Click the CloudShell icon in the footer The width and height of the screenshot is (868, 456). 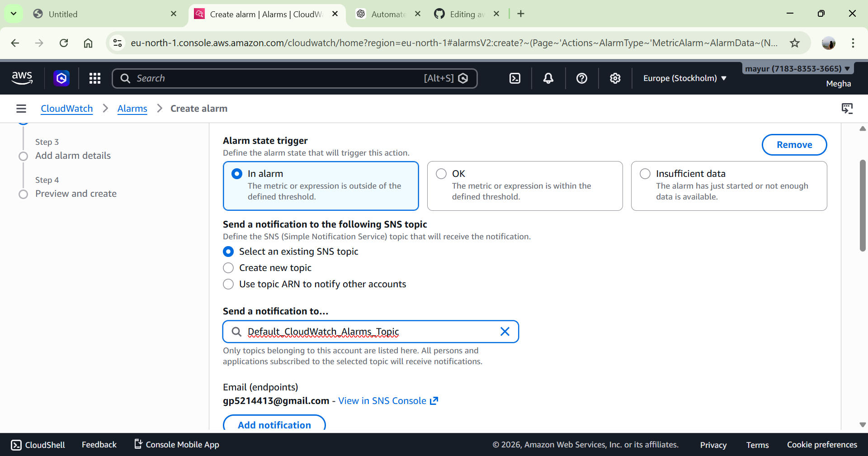point(16,445)
